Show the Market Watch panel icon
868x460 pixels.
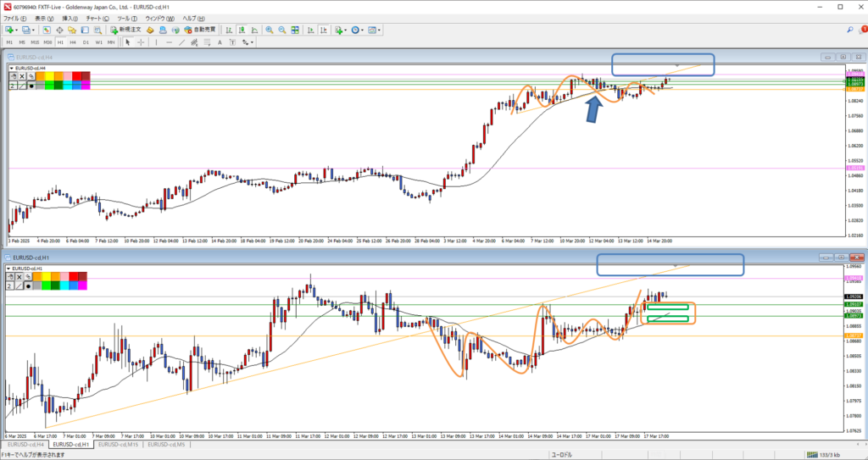pos(47,30)
